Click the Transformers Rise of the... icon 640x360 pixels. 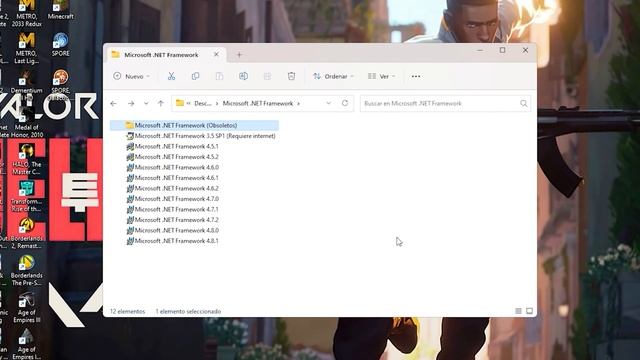27,197
